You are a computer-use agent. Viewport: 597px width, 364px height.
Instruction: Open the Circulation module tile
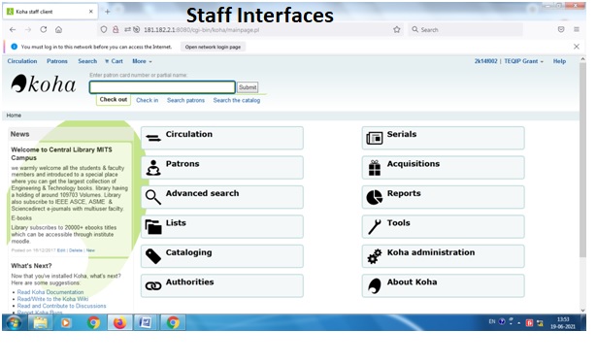coord(222,138)
